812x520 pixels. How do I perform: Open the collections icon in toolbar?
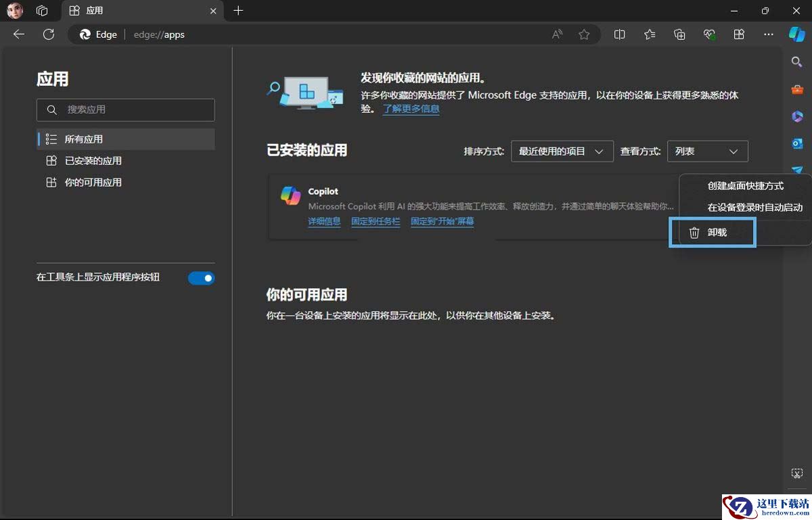pyautogui.click(x=680, y=34)
